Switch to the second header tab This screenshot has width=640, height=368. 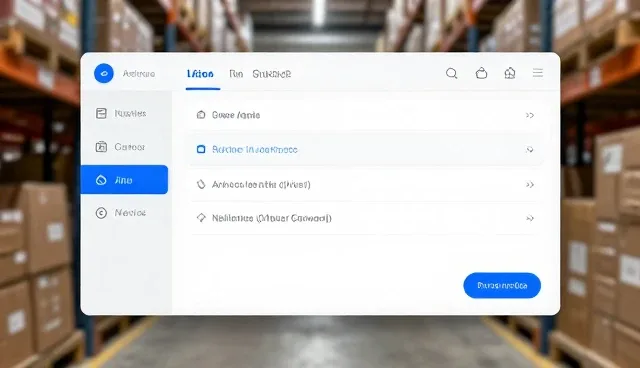(236, 74)
